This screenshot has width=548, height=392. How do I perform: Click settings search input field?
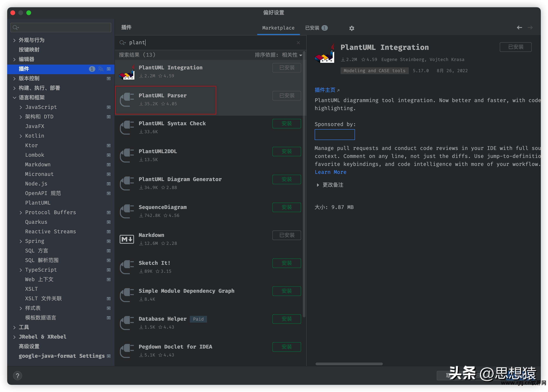point(61,28)
